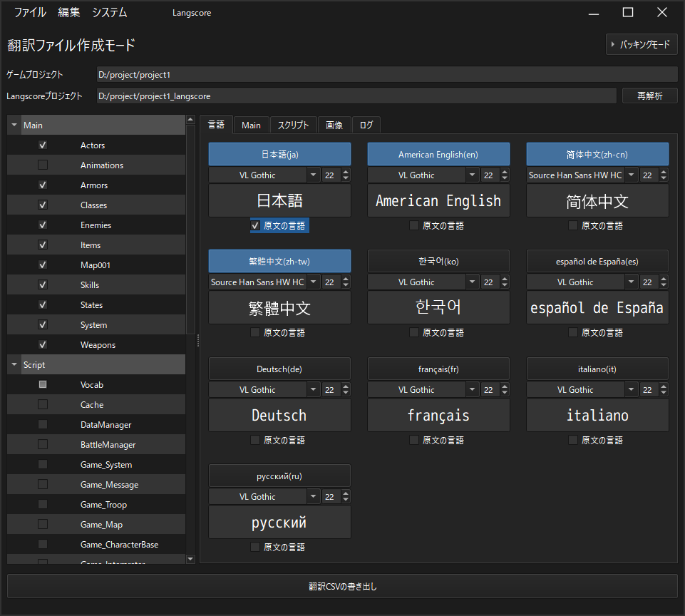
Task: Check 原文の言語 under American English
Action: 414,225
